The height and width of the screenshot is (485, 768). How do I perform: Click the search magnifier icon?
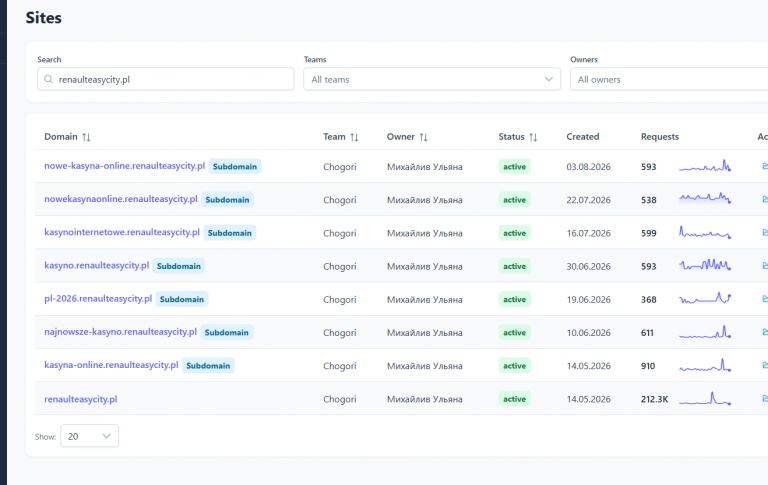[x=48, y=79]
